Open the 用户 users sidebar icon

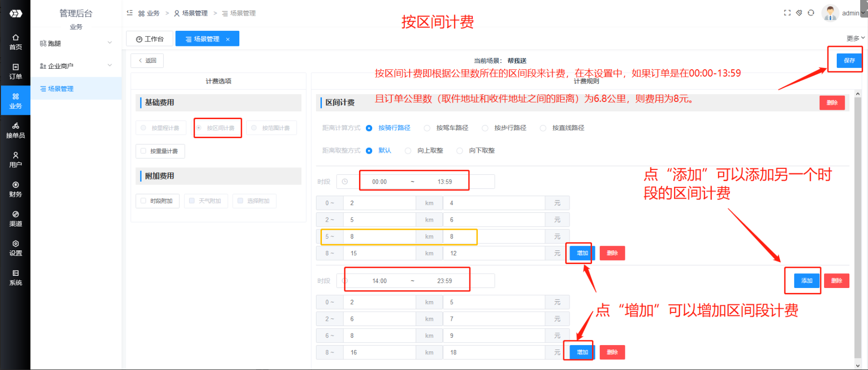click(15, 160)
